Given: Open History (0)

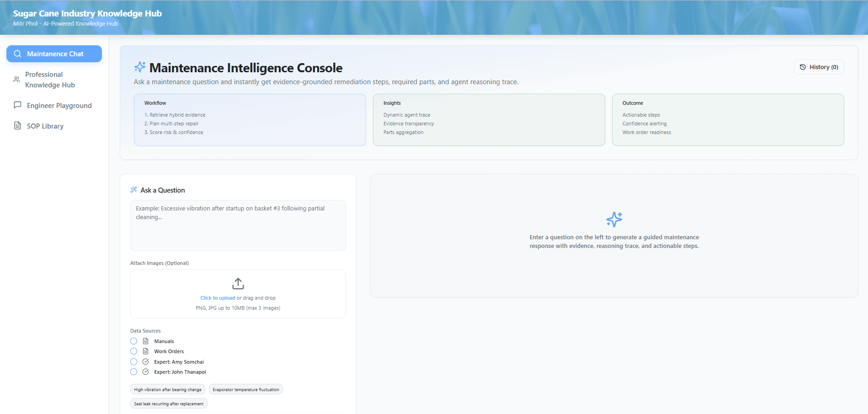Looking at the screenshot, I should (x=819, y=67).
